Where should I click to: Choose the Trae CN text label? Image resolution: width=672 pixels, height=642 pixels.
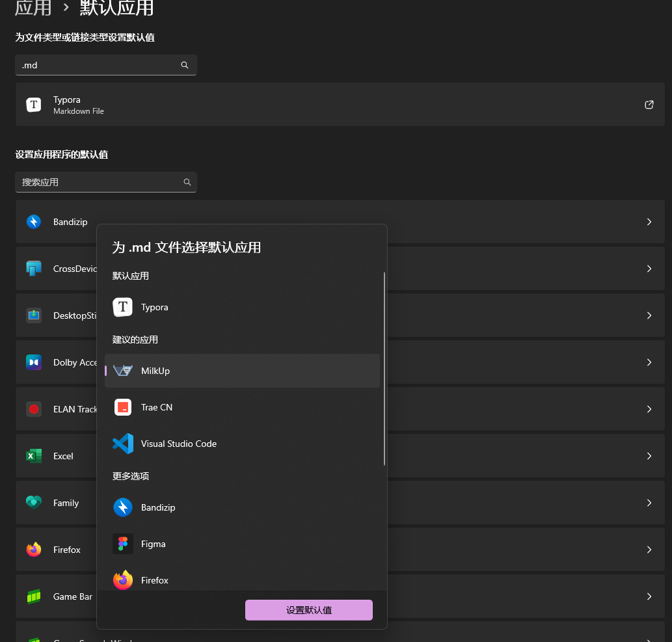click(156, 407)
